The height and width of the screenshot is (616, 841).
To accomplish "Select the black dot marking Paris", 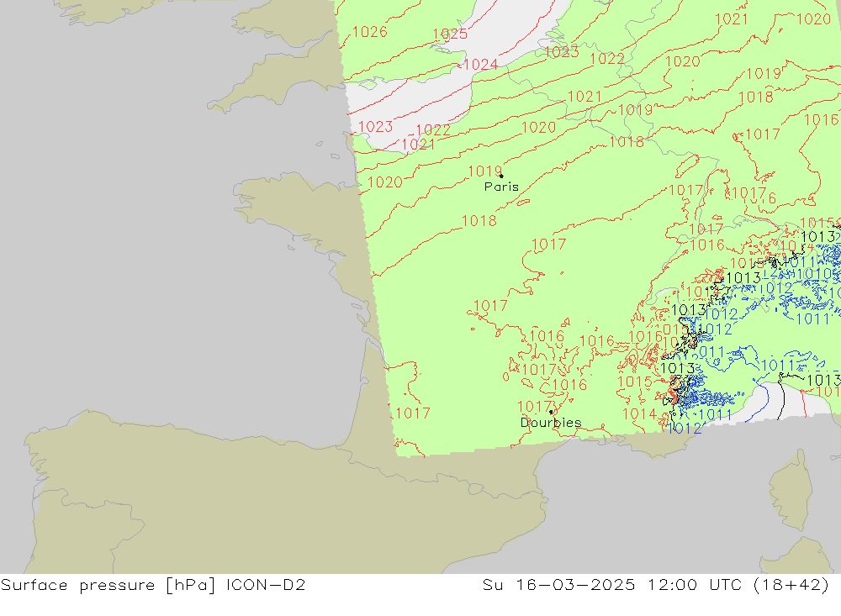I will coord(501,176).
